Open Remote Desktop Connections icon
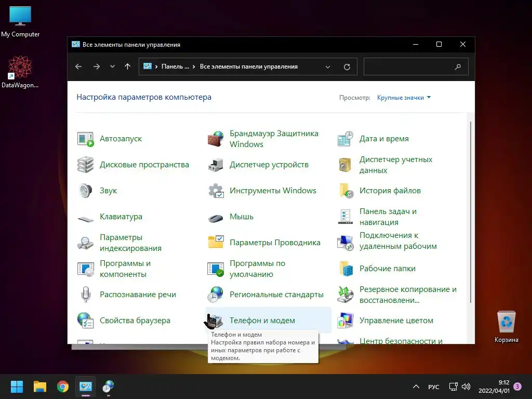Screen dimensions: 532x399 (345, 243)
